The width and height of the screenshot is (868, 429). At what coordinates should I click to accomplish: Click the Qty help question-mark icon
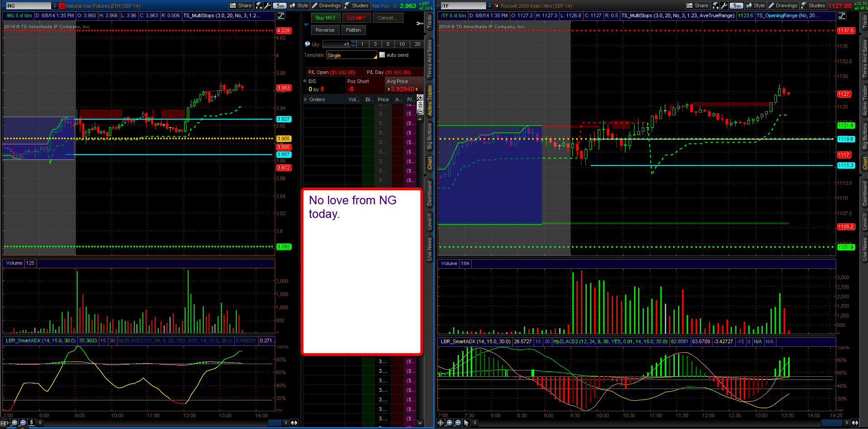[307, 44]
